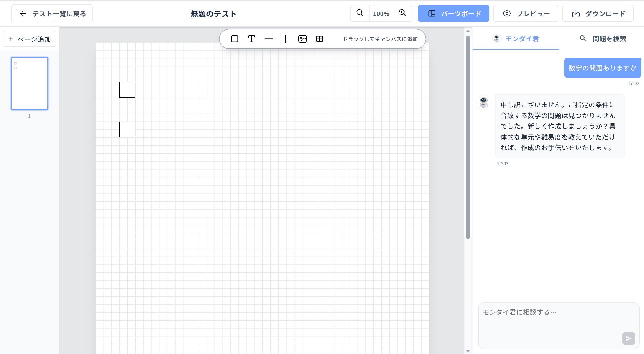This screenshot has height=354, width=644.
Task: Open プレビュー
Action: click(526, 13)
